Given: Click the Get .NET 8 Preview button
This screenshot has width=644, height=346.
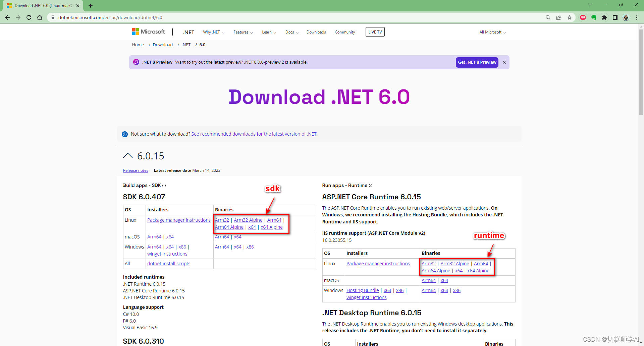Looking at the screenshot, I should (477, 62).
